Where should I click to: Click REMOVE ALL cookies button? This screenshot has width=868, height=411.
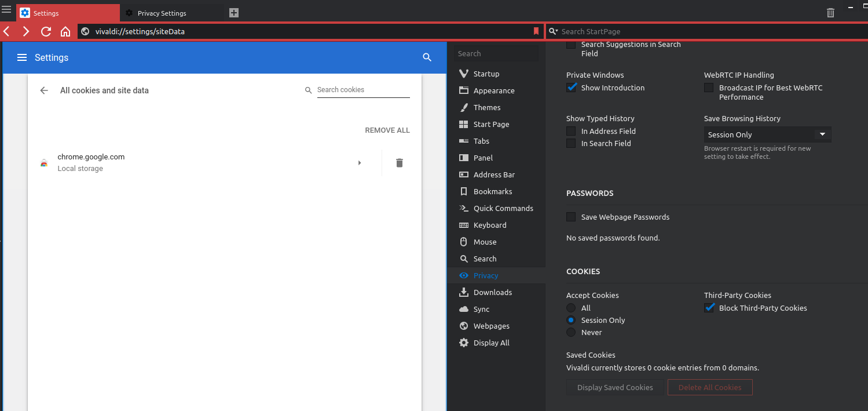coord(387,130)
